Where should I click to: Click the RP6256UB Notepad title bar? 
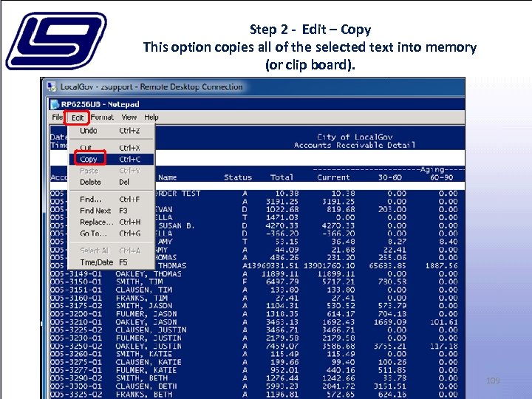pos(257,104)
